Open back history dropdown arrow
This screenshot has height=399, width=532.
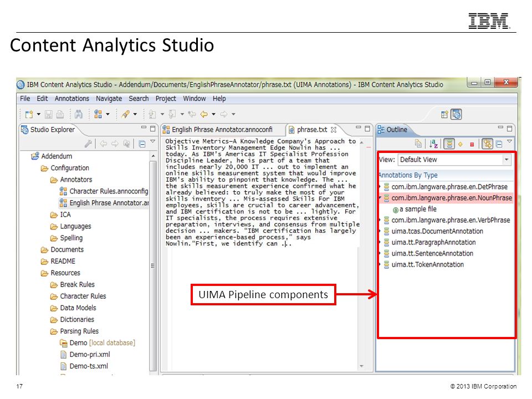(213, 114)
